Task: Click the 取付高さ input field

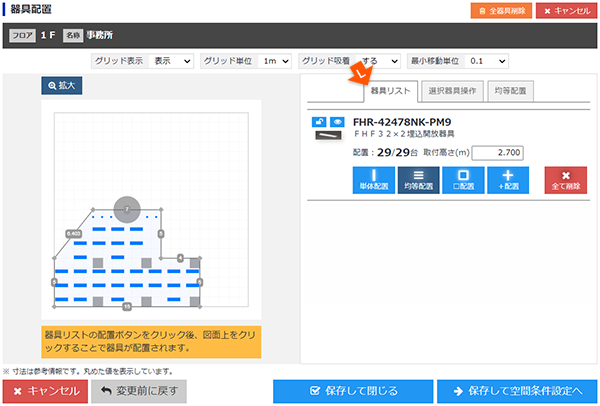Action: [497, 153]
